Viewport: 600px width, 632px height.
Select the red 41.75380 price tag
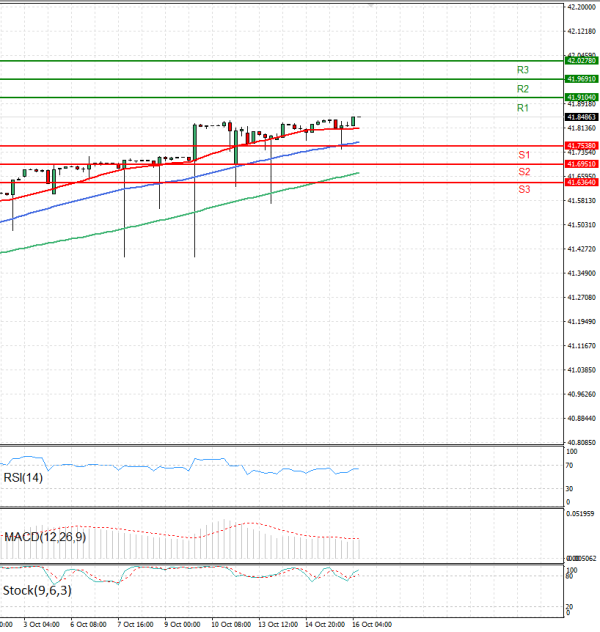[581, 145]
